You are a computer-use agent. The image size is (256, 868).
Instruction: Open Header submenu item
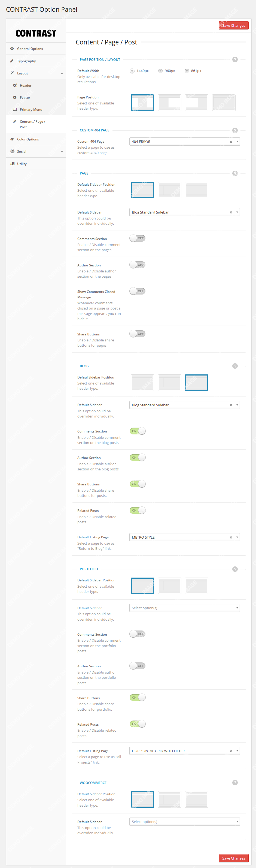pyautogui.click(x=36, y=85)
